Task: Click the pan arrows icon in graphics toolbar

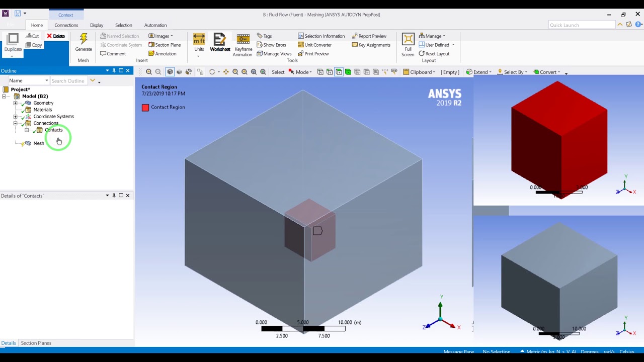Action: click(226, 72)
